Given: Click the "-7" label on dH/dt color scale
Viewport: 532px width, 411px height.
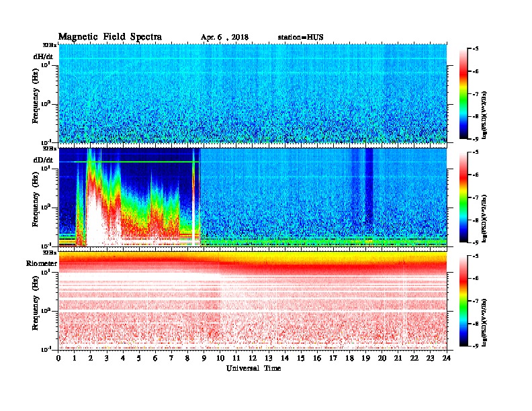Looking at the screenshot, I should pyautogui.click(x=476, y=94).
